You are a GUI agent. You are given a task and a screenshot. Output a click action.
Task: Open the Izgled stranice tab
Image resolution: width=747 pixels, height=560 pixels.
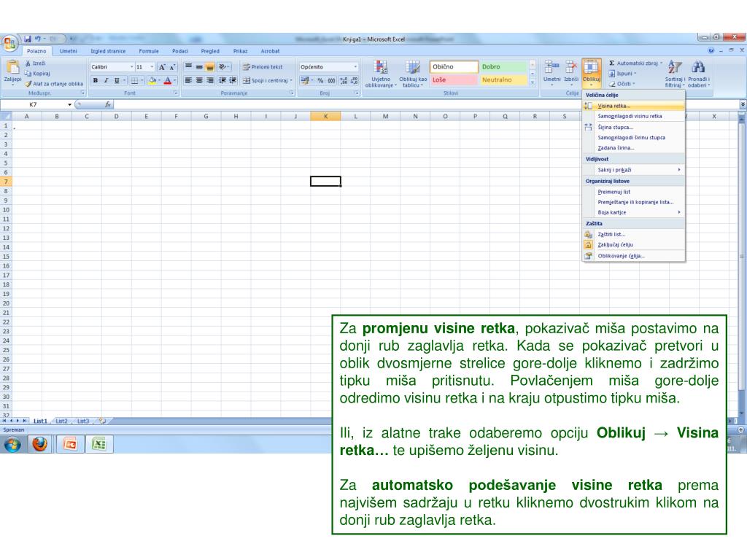(x=108, y=51)
